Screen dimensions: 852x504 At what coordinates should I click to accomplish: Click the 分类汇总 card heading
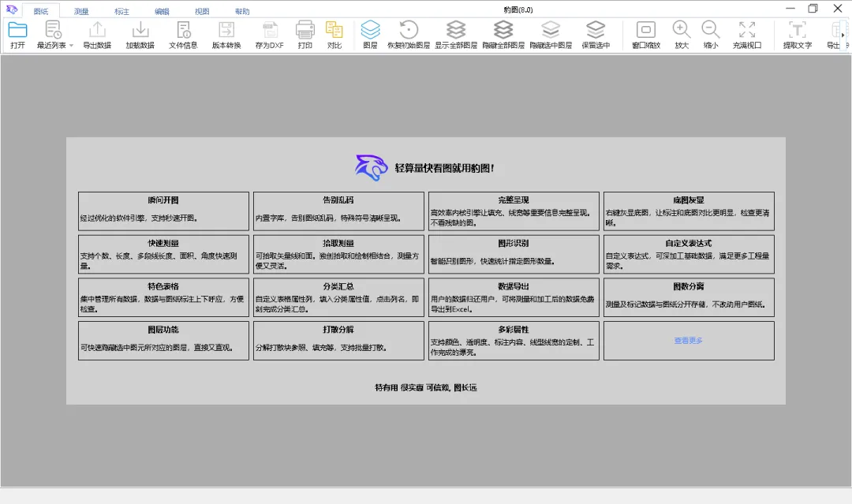[x=338, y=286]
